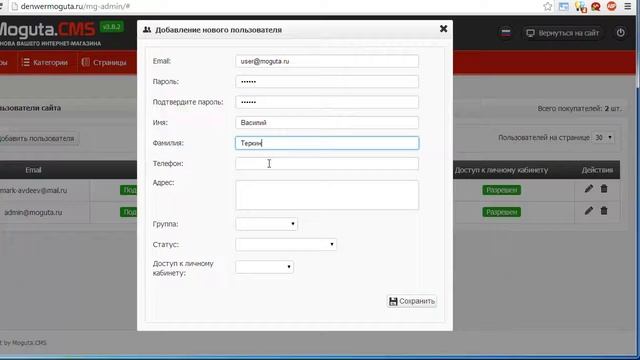
Task: Click the users icon in dialog title
Action: click(x=147, y=30)
